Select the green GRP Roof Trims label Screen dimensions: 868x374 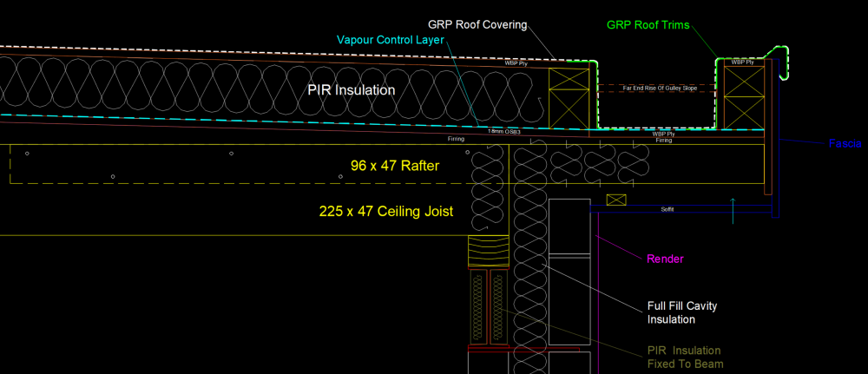648,25
